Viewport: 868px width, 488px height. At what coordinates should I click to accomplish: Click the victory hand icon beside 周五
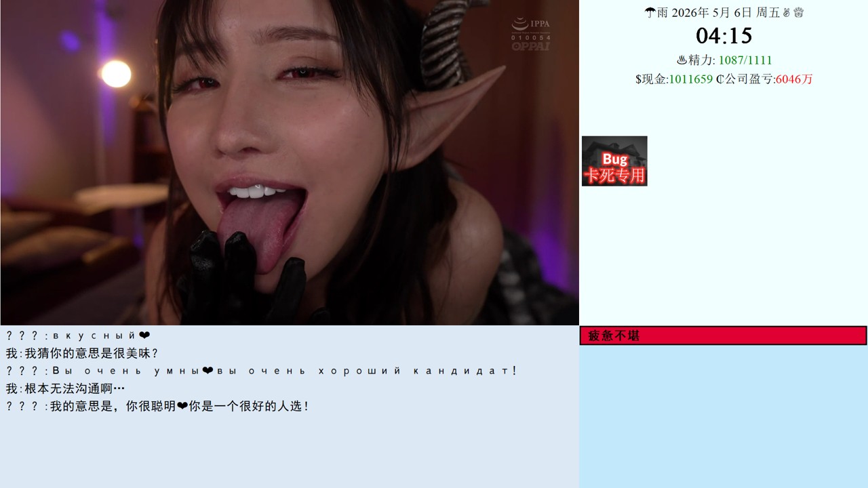787,12
